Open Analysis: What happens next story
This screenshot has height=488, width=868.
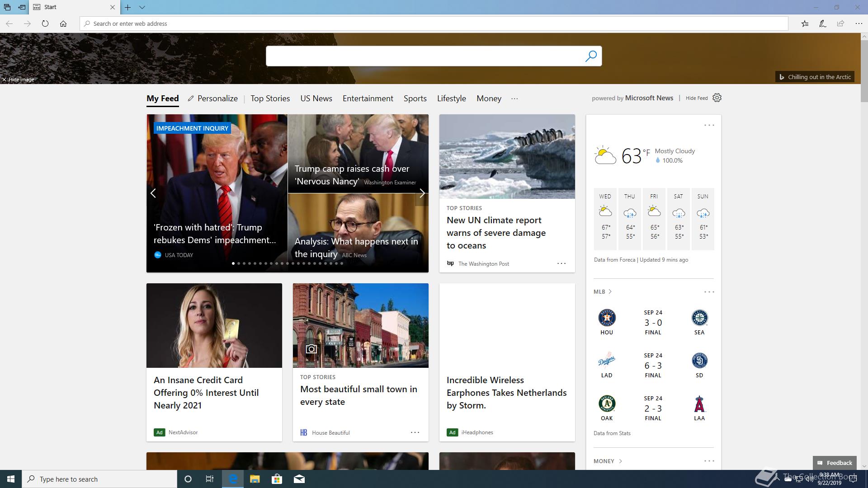358,233
